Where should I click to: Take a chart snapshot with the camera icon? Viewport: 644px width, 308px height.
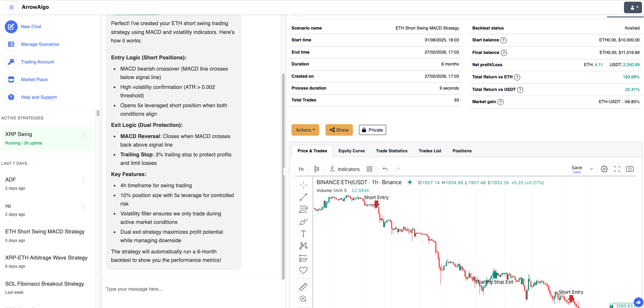630,169
